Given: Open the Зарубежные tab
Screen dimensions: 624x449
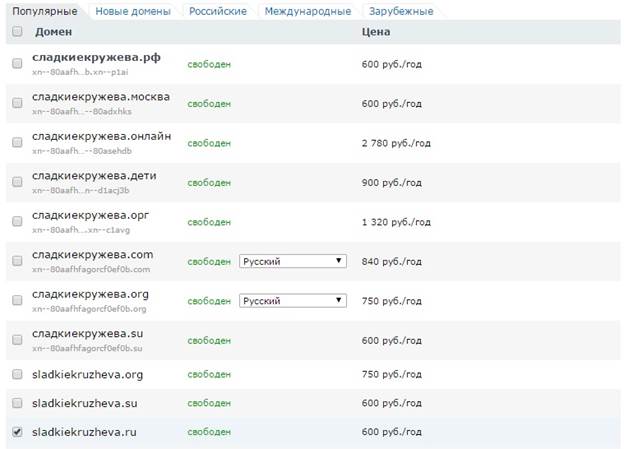Looking at the screenshot, I should pos(401,11).
